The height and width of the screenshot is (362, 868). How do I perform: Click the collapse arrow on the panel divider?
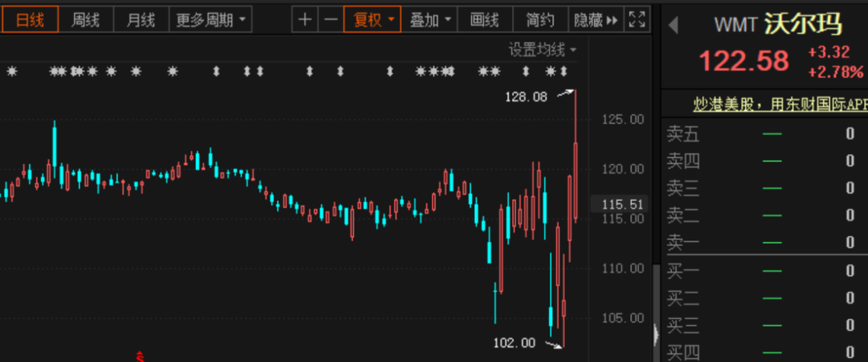point(657,332)
